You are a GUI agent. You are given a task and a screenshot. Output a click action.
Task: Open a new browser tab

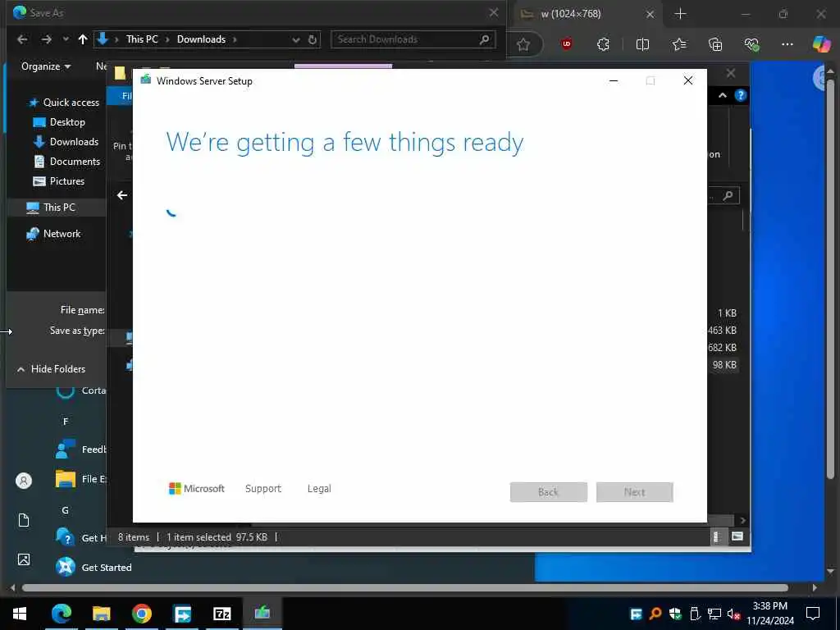click(x=680, y=14)
